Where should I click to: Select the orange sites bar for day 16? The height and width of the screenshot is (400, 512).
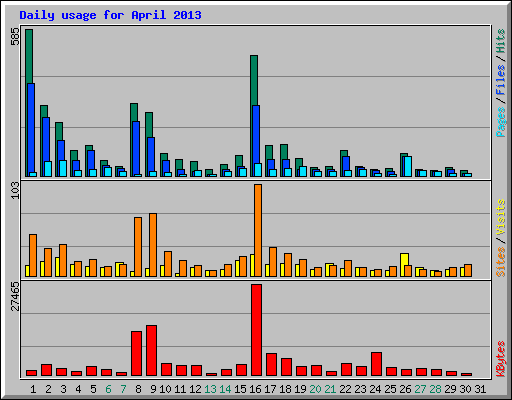tap(258, 230)
